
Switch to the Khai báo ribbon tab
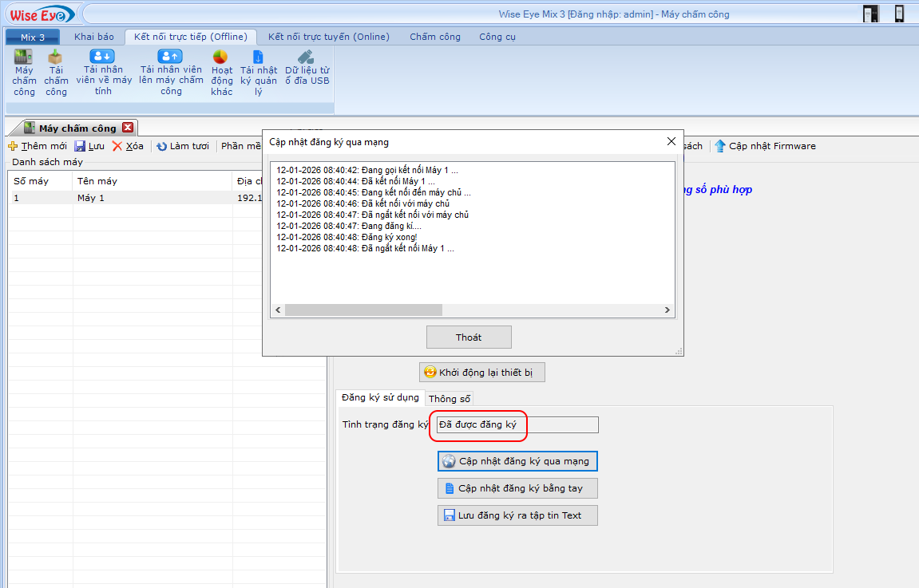[94, 37]
